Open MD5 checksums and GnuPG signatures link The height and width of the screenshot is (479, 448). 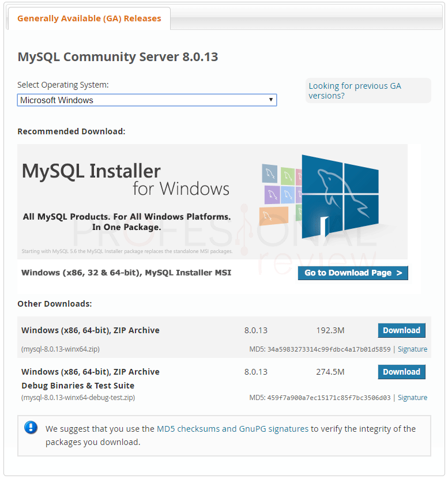click(232, 429)
